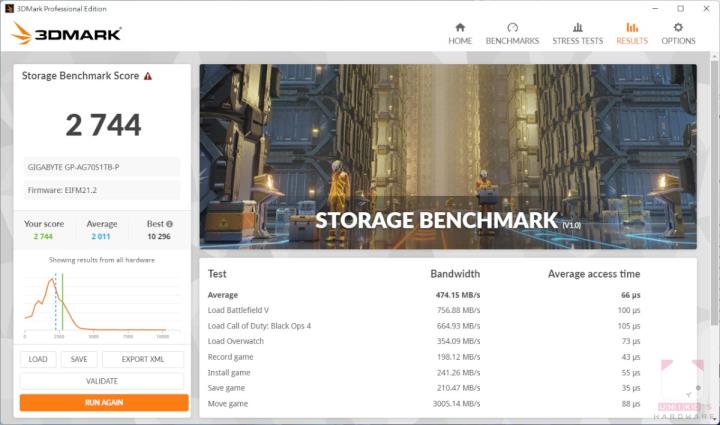Select the Load Overwatch row
Screen dimensions: 720x425
(424, 341)
